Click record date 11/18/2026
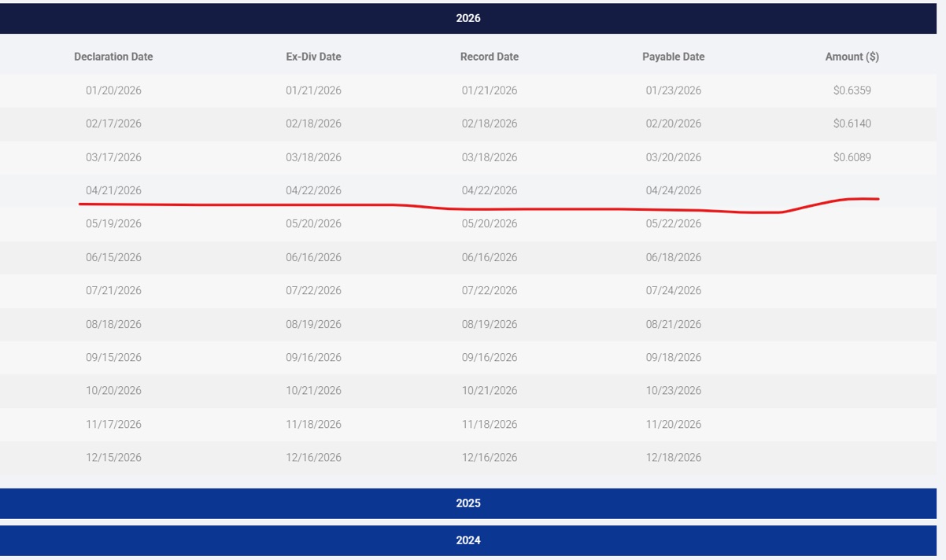946x560 pixels. click(490, 424)
